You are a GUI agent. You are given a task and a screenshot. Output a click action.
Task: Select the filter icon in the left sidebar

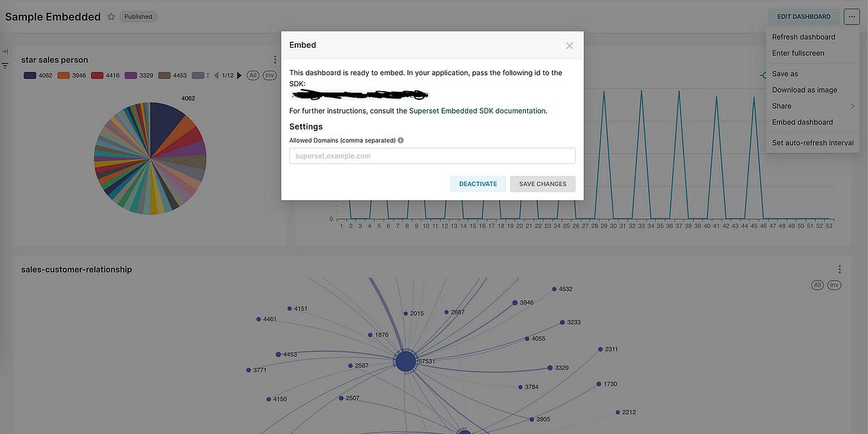[x=5, y=65]
